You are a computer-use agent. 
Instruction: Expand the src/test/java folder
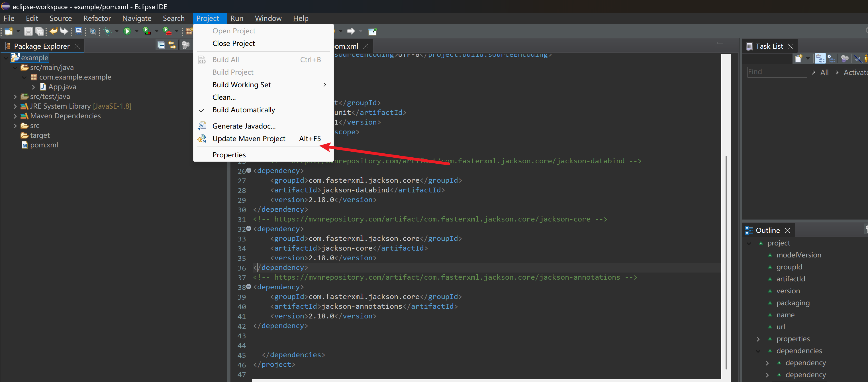click(15, 97)
